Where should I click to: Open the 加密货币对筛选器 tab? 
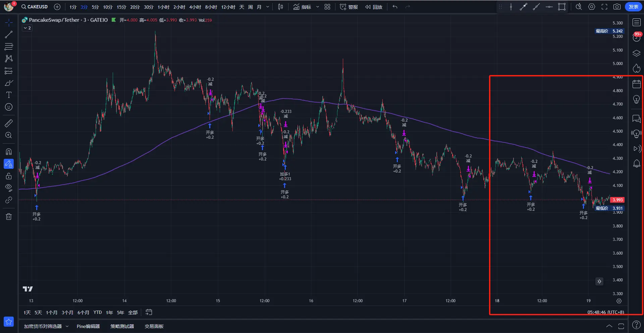tap(43, 326)
